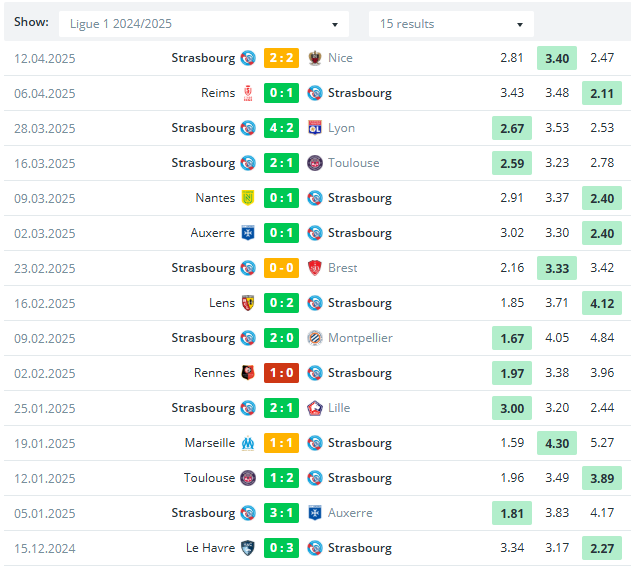Click the Montpellier club logo

315,338
